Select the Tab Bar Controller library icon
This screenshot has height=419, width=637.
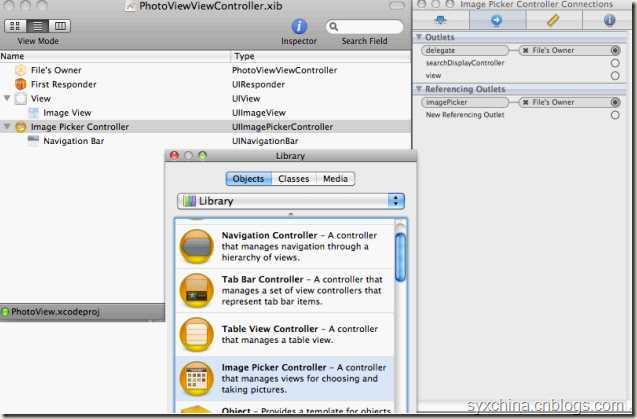pos(197,290)
